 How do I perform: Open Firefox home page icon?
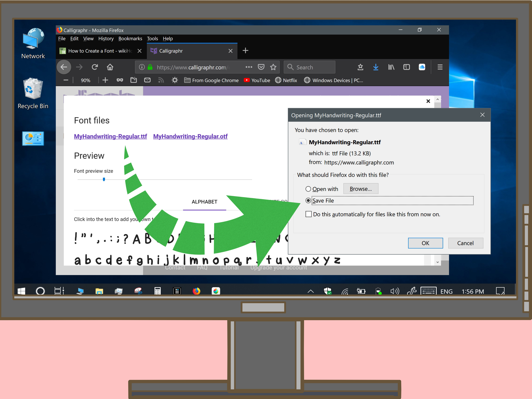point(110,67)
